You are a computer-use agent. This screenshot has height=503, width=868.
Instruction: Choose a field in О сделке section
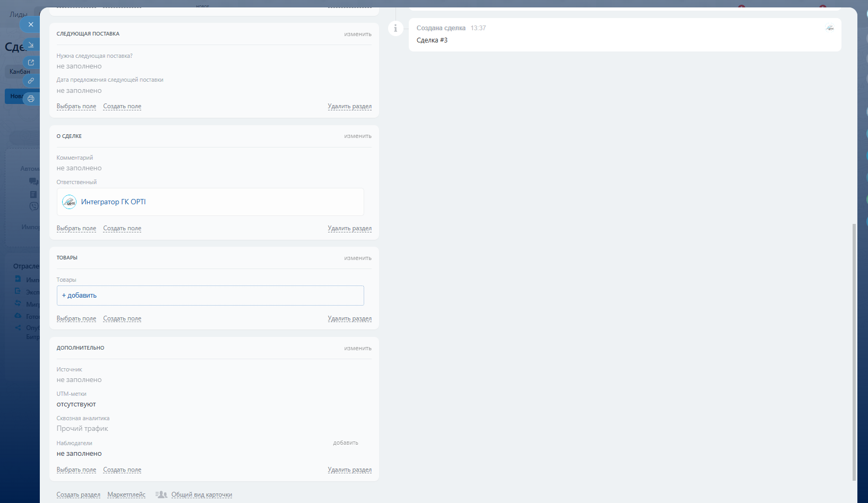[76, 229]
